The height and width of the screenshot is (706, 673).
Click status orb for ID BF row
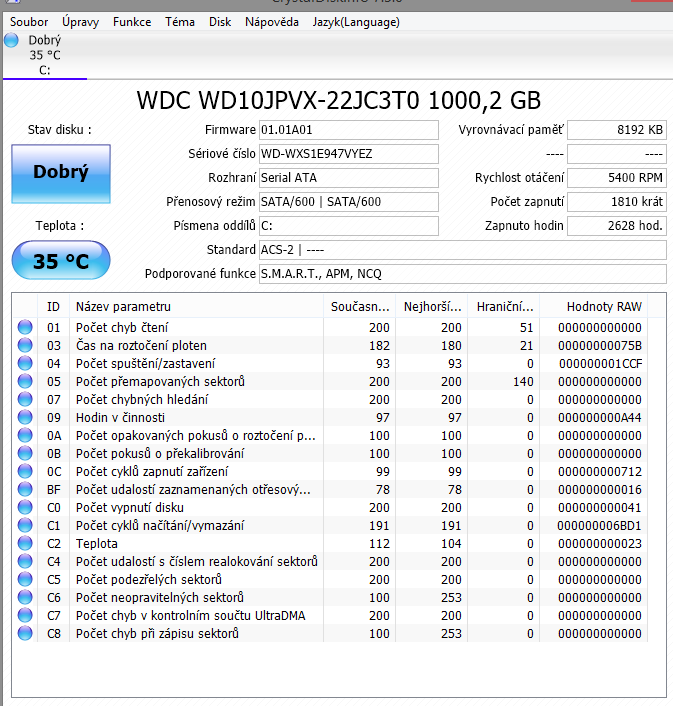click(x=25, y=489)
